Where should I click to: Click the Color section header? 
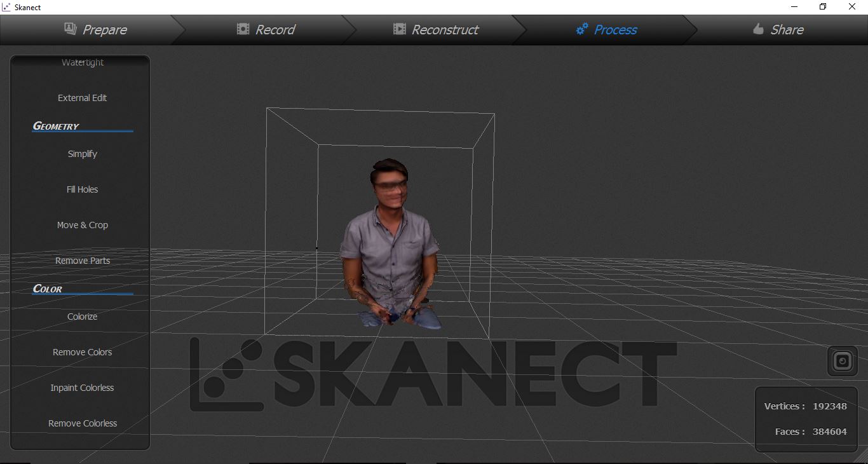click(x=48, y=289)
